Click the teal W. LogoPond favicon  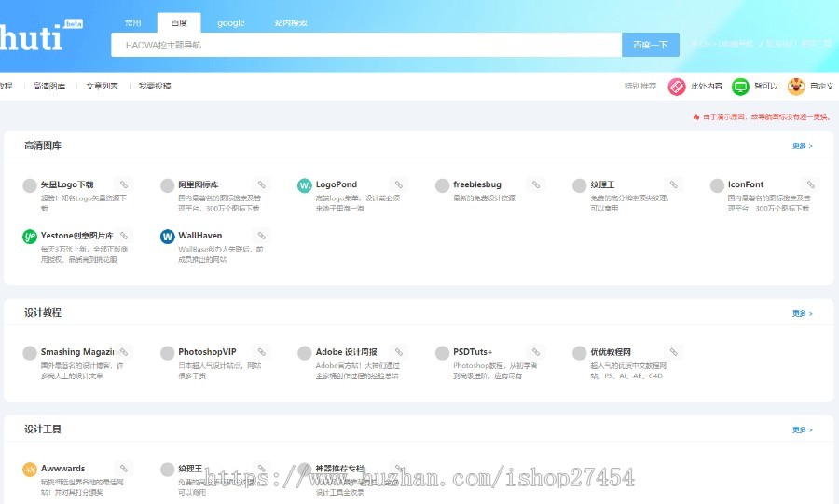click(305, 185)
